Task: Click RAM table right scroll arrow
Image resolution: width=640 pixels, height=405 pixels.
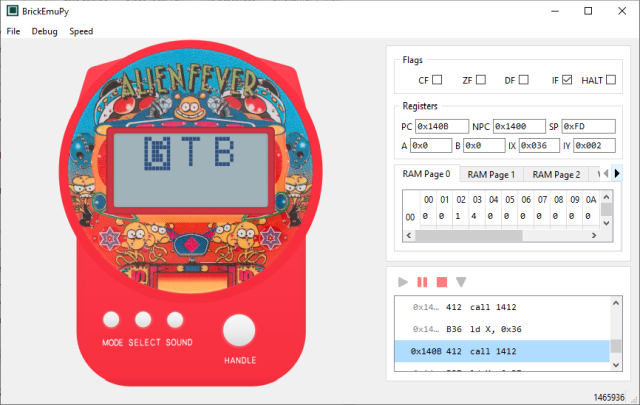Action: pyautogui.click(x=594, y=236)
